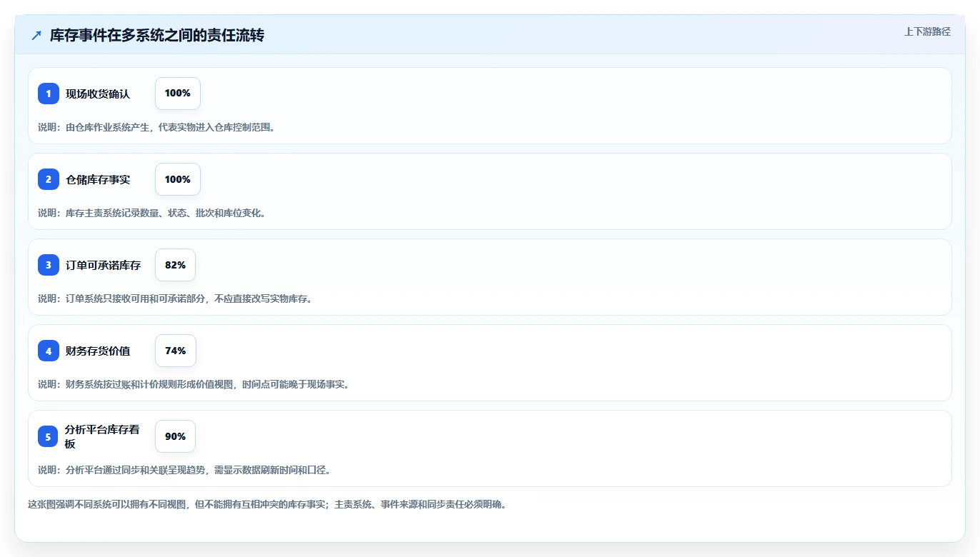The height and width of the screenshot is (557, 980).
Task: Click step number badge 2
Action: coord(49,179)
